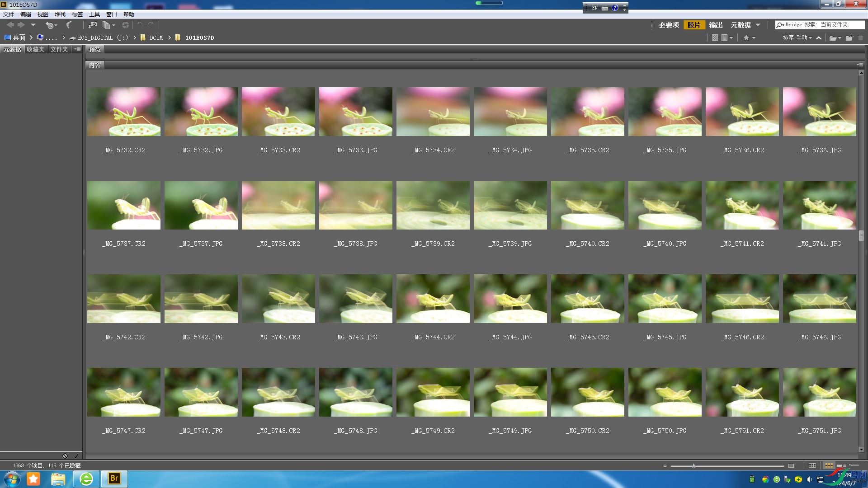The image size is (868, 488).
Task: Click the ascending sort order arrow
Action: [x=818, y=38]
